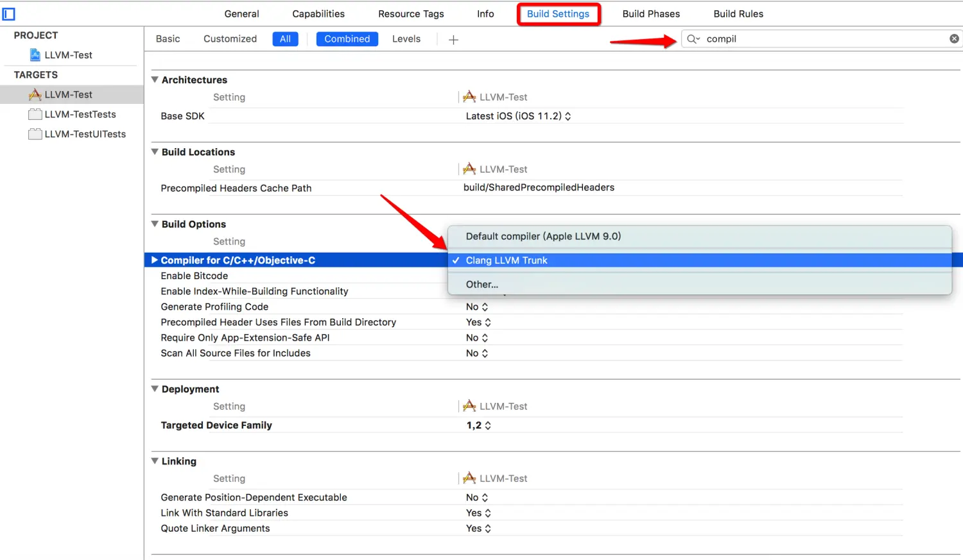
Task: Open the Base SDK dropdown
Action: click(518, 116)
